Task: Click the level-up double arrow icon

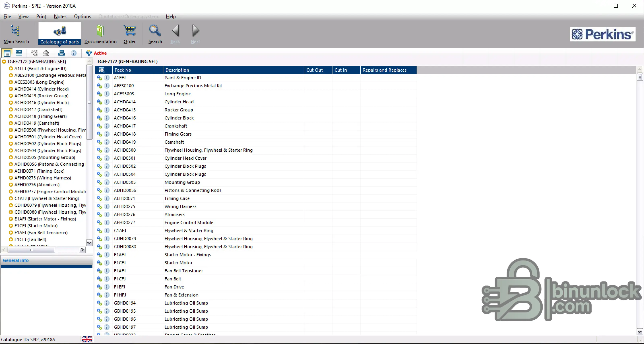Action: click(x=46, y=53)
